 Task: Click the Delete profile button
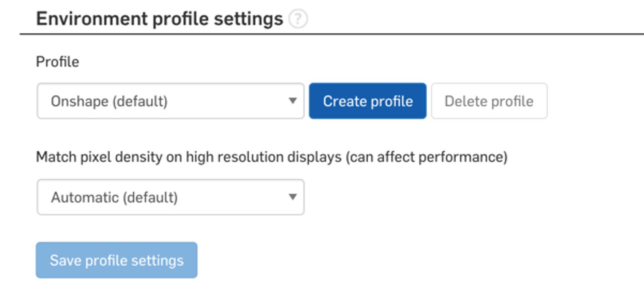pyautogui.click(x=489, y=101)
